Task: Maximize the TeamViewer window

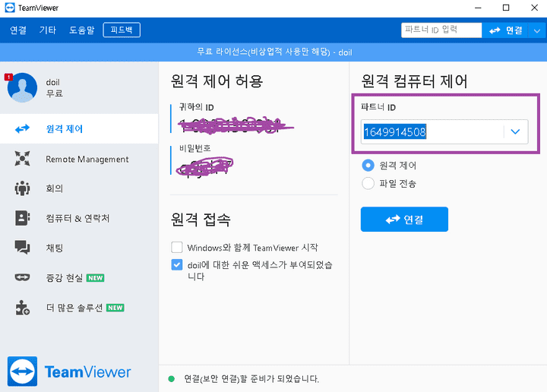Action: [506, 8]
